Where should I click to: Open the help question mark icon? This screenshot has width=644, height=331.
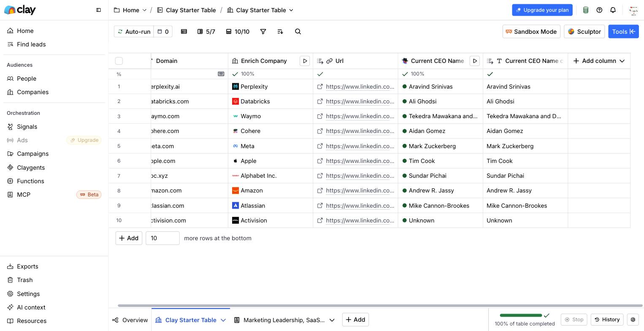[599, 10]
